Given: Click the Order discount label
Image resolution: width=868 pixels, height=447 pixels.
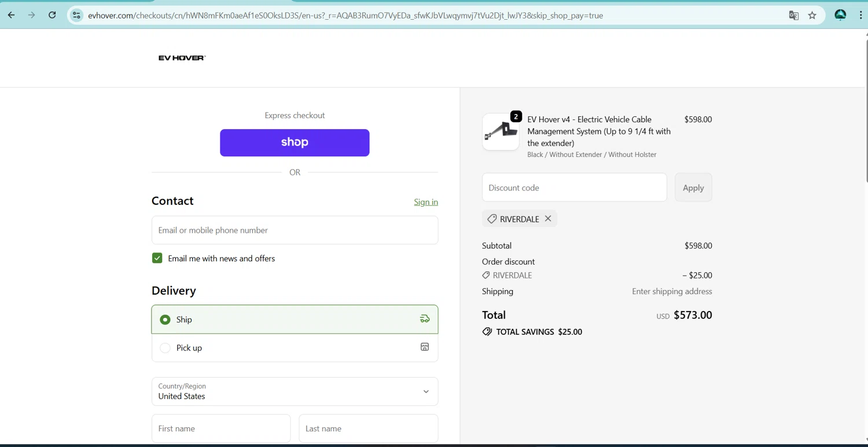Looking at the screenshot, I should coord(508,262).
